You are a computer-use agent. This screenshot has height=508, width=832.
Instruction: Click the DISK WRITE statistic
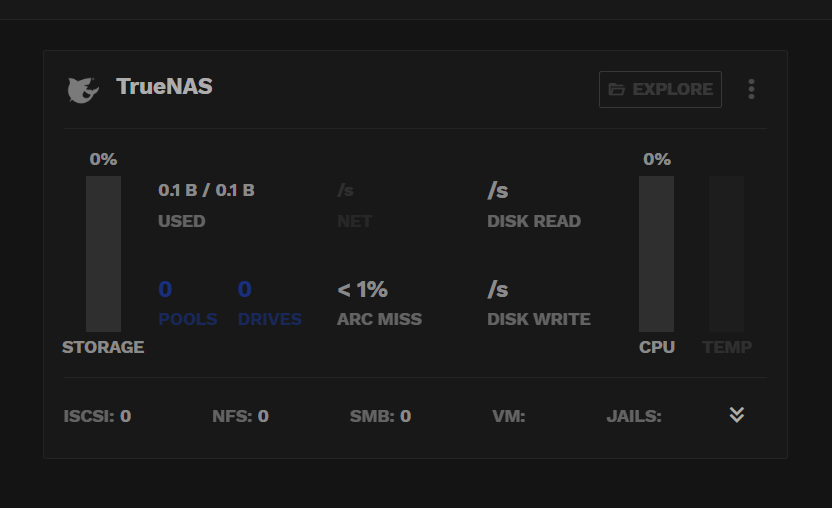(539, 304)
